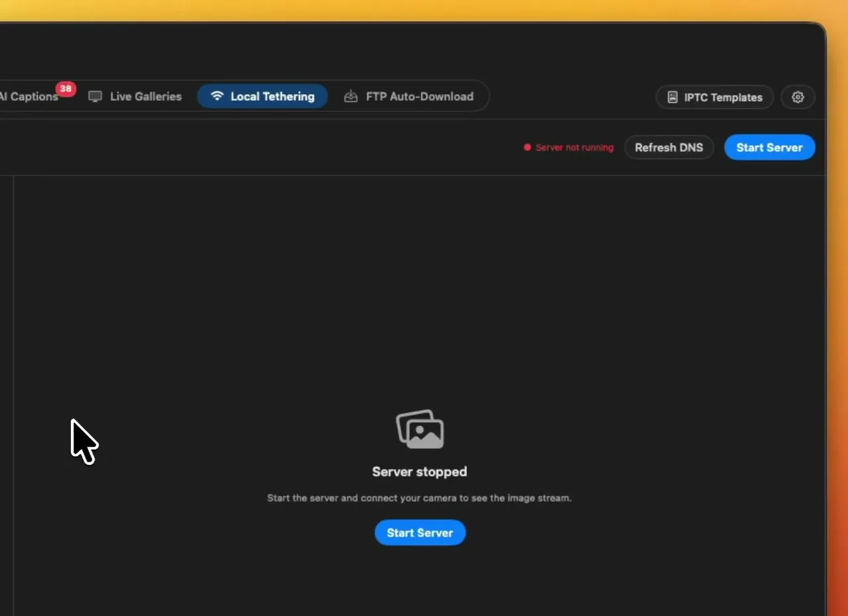Image resolution: width=848 pixels, height=616 pixels.
Task: Click the Live Galleries monitor icon
Action: tap(95, 97)
